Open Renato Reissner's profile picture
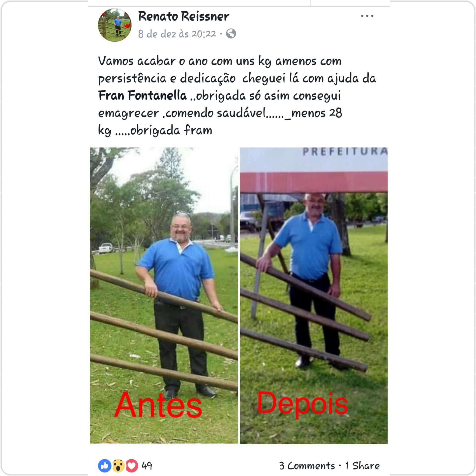 click(115, 25)
